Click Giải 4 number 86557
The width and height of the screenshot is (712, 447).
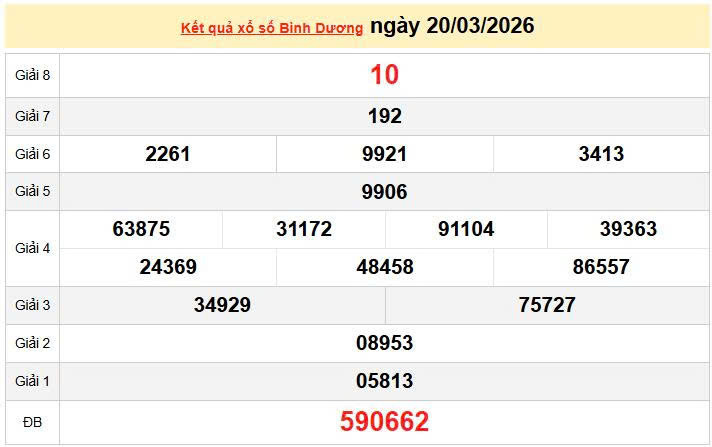click(x=601, y=267)
